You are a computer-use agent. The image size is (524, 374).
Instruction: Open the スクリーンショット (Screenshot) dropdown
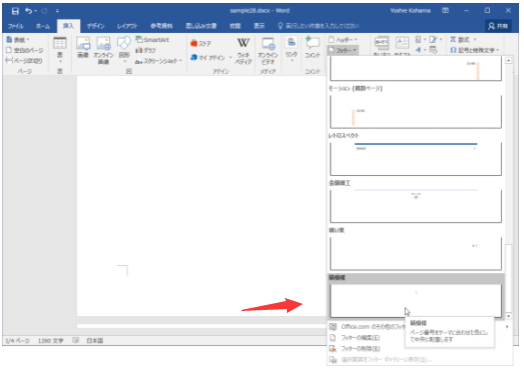158,61
